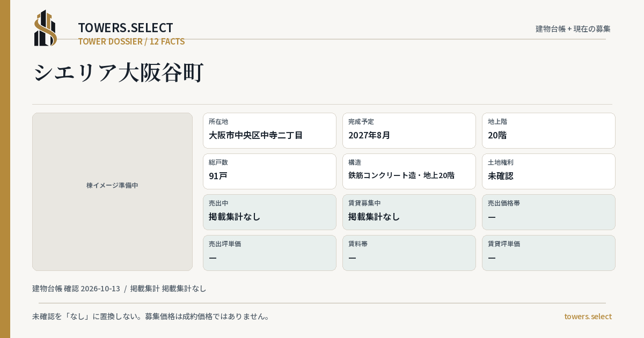
Task: Select the 売出中 listing card
Action: [x=269, y=212]
